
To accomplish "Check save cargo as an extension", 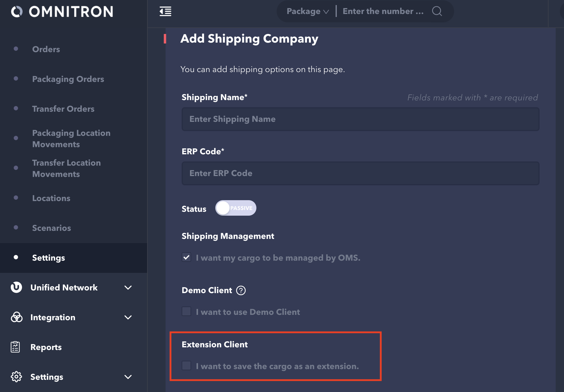I will pos(187,366).
